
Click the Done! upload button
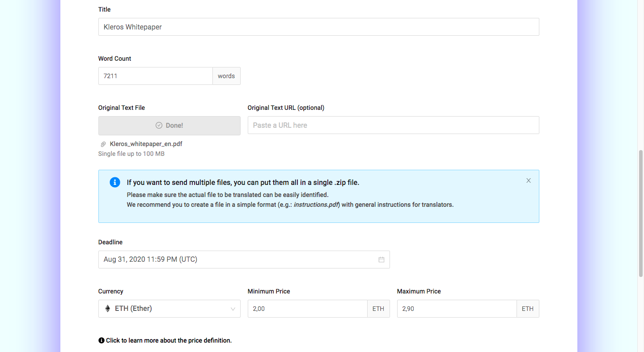pos(169,126)
